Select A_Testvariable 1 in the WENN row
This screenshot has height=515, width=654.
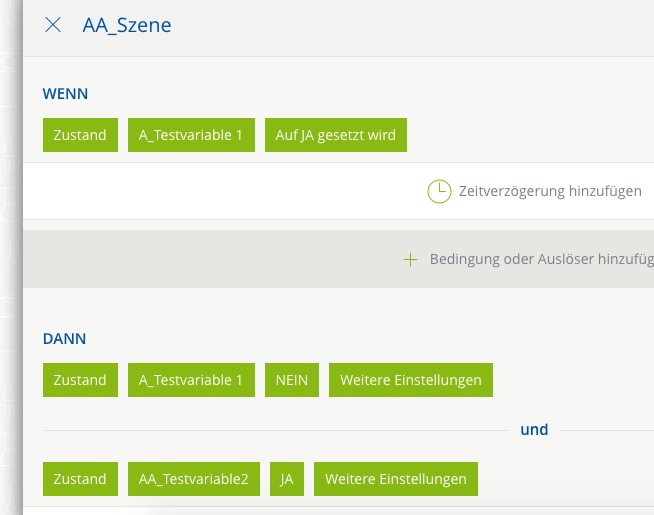pyautogui.click(x=190, y=135)
